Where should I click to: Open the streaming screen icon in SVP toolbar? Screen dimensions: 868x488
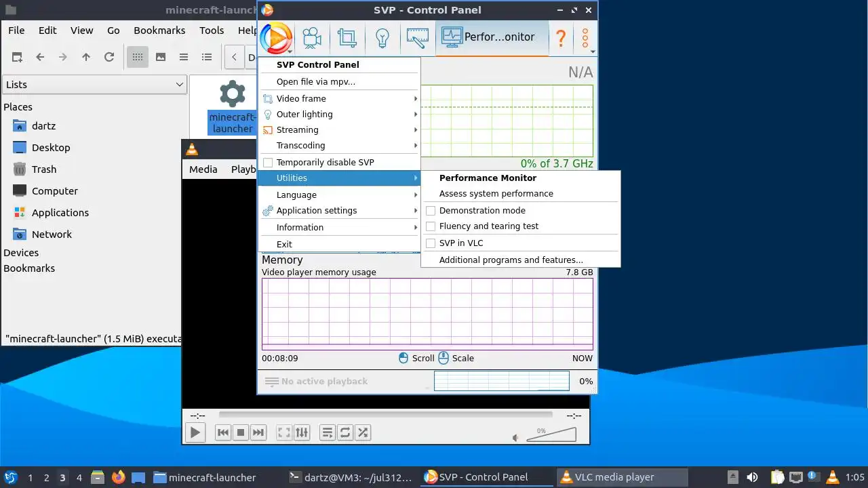[418, 37]
